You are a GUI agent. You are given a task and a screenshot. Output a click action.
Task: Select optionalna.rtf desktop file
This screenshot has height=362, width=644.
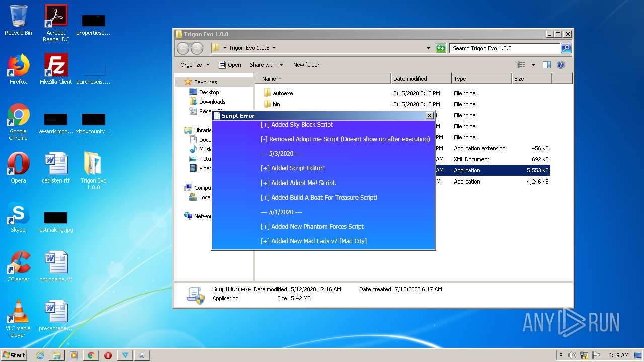56,267
